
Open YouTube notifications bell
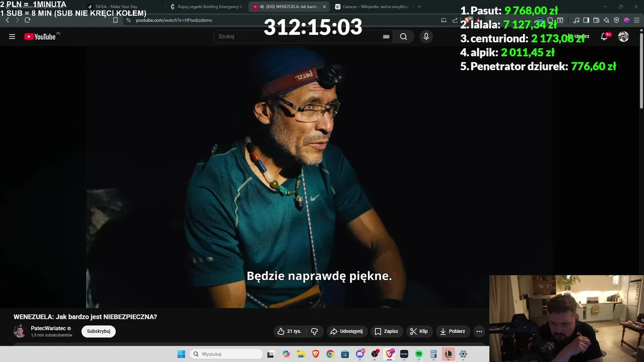pos(604,36)
